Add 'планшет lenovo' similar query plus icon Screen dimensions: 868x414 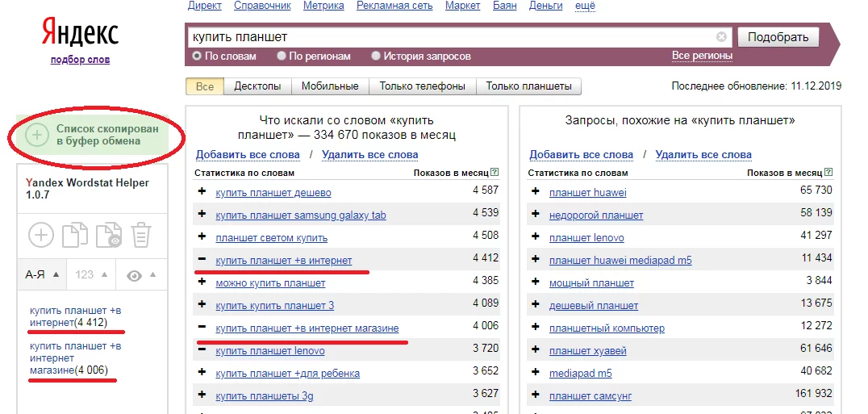coord(536,237)
